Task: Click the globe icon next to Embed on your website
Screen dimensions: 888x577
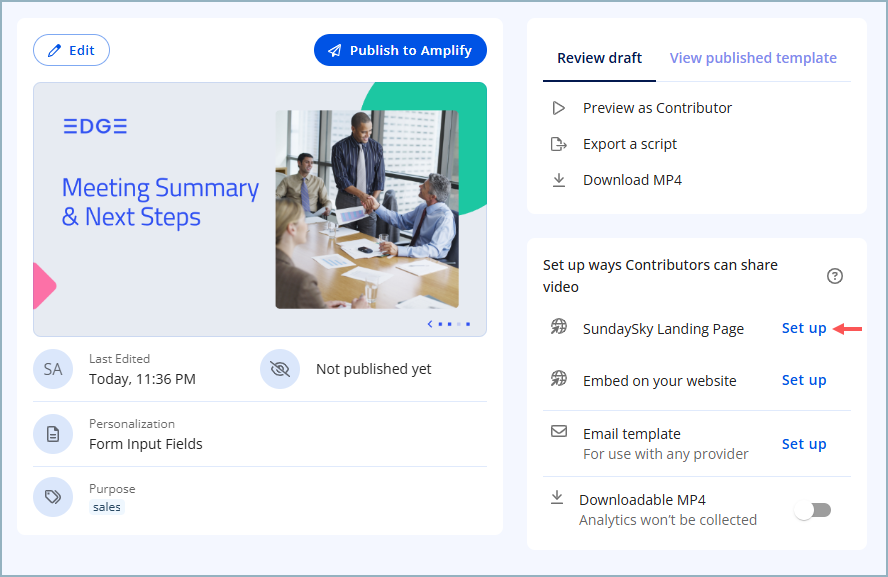Action: 559,379
